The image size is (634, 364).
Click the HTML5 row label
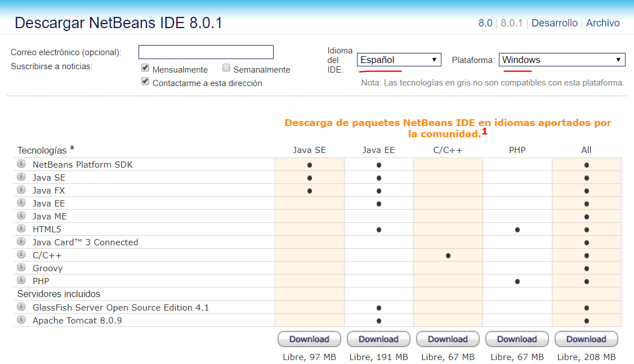47,229
